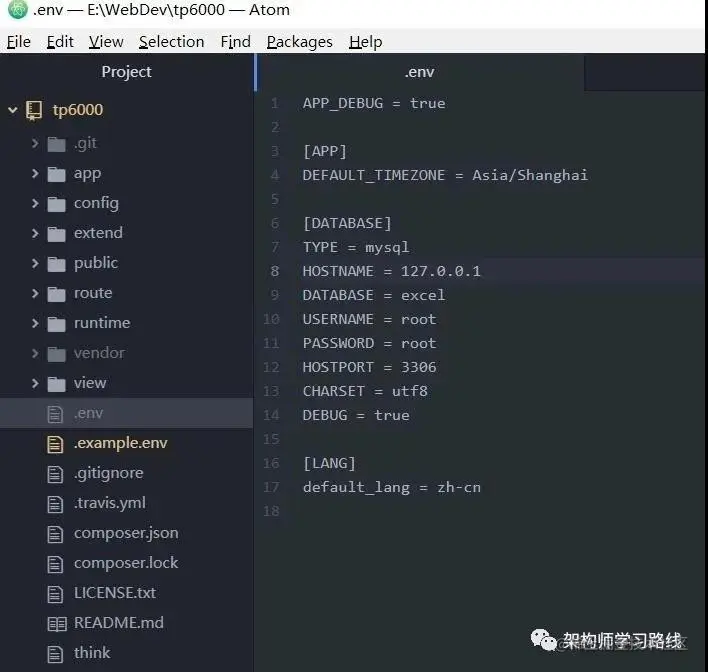Click 'DEFAULT_TIMEZONE = Asia/Shanghai' line
Screen dimensions: 708x672
pos(446,175)
